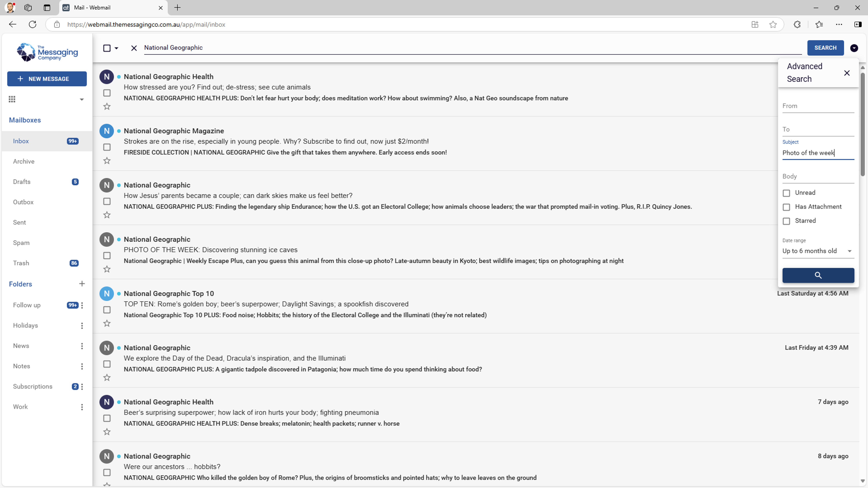Image resolution: width=868 pixels, height=488 pixels.
Task: Star the National Geographic Top 10 email
Action: tap(107, 323)
